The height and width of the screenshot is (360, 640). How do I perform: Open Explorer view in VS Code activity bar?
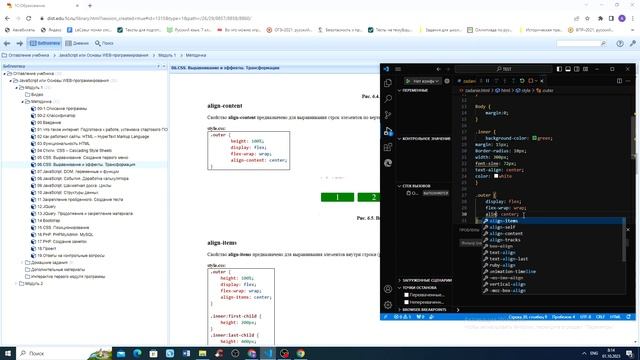click(388, 83)
